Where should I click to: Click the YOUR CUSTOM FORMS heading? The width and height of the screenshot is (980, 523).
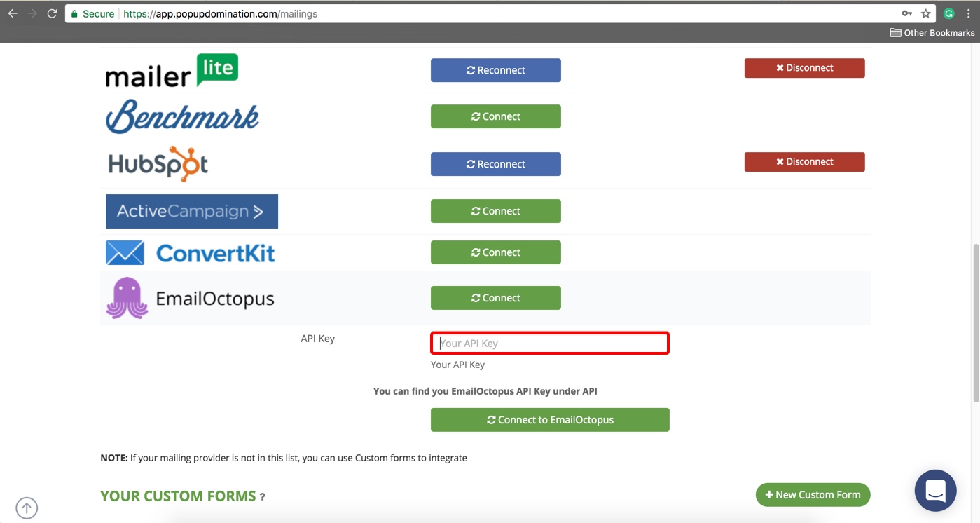point(178,496)
